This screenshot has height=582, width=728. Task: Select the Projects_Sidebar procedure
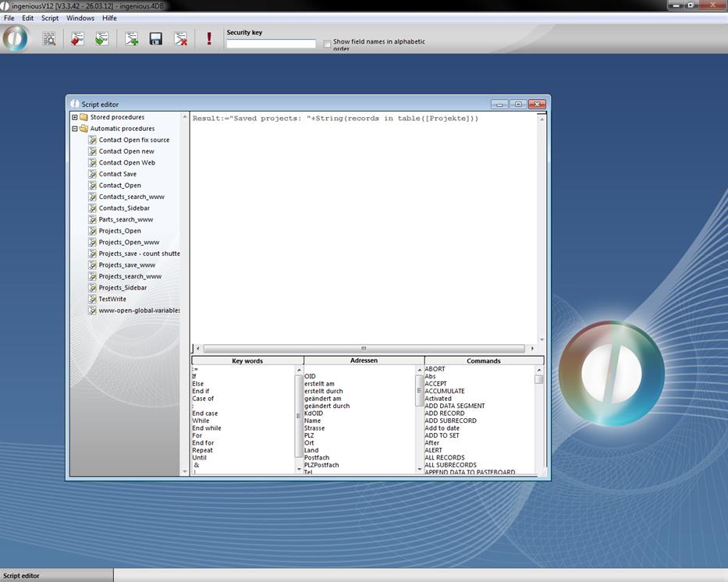coord(123,288)
